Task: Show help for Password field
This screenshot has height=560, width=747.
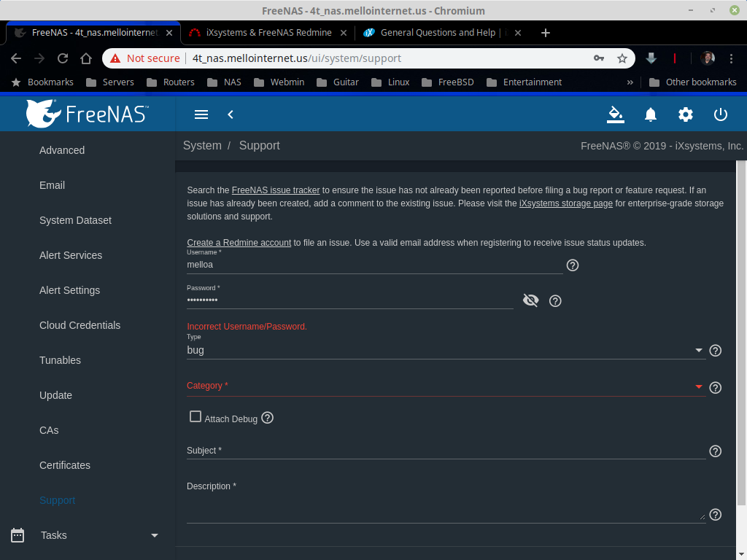Action: tap(555, 301)
